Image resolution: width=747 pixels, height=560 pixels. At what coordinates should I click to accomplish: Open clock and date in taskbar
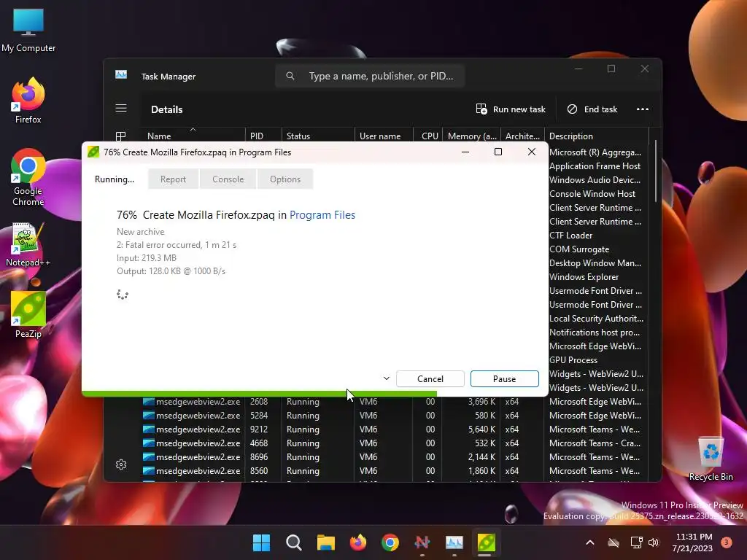click(x=692, y=542)
